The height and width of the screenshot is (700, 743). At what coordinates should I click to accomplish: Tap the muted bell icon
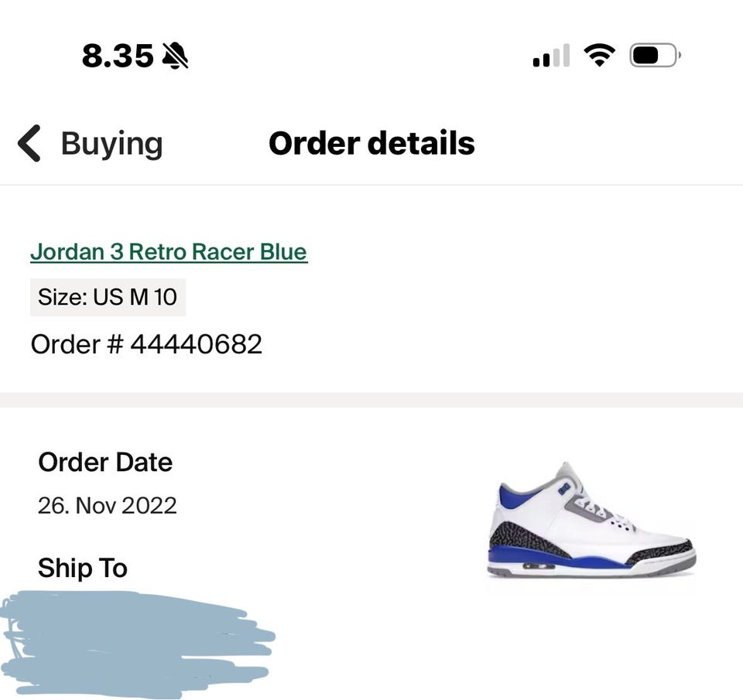pyautogui.click(x=176, y=56)
